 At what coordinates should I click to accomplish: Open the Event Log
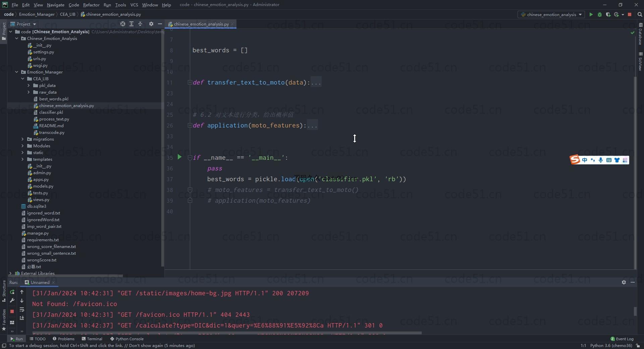pyautogui.click(x=622, y=339)
